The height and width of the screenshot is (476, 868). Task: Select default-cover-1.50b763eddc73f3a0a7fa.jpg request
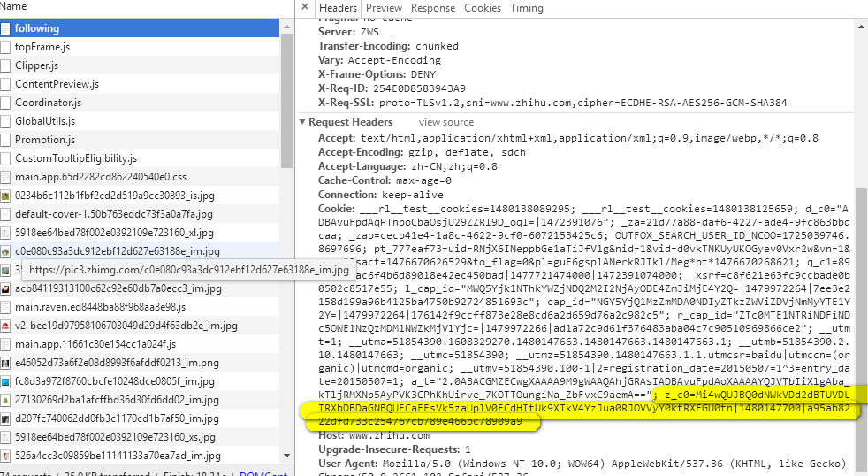140,214
